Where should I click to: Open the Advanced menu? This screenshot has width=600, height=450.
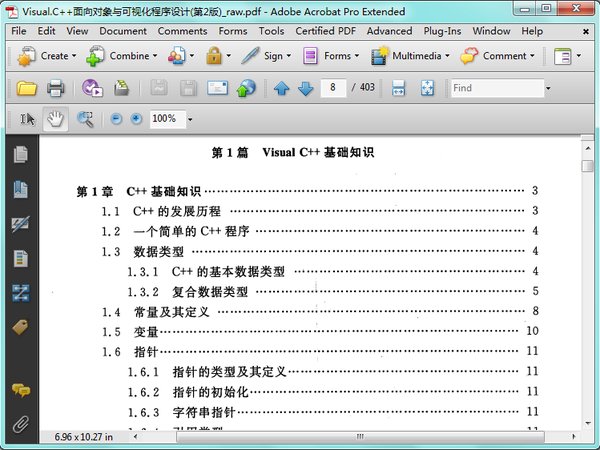point(389,31)
